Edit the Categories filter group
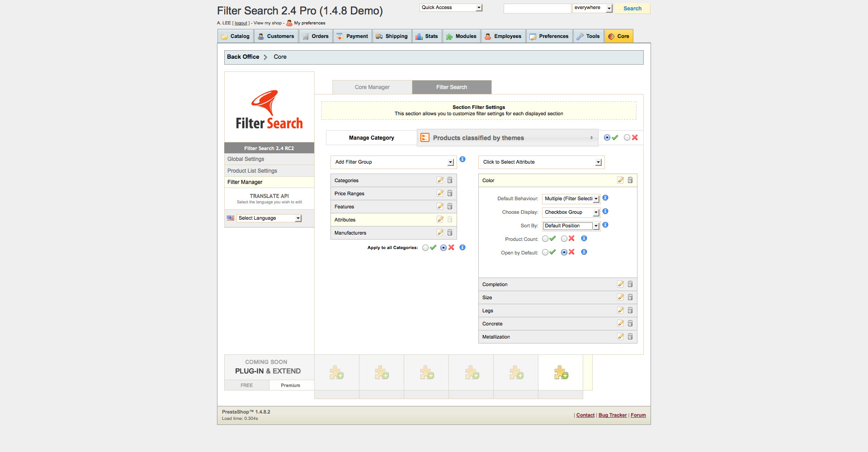 tap(440, 180)
